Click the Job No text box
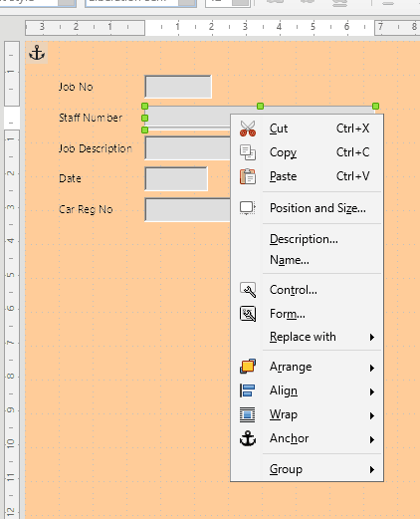Viewport: 420px width, 519px height. (x=178, y=87)
